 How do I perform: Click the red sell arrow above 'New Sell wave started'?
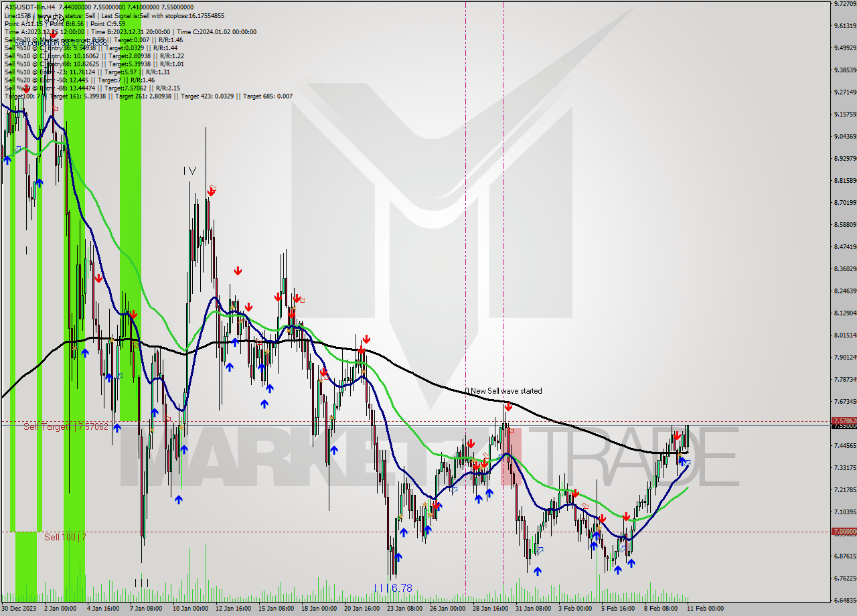click(x=508, y=406)
